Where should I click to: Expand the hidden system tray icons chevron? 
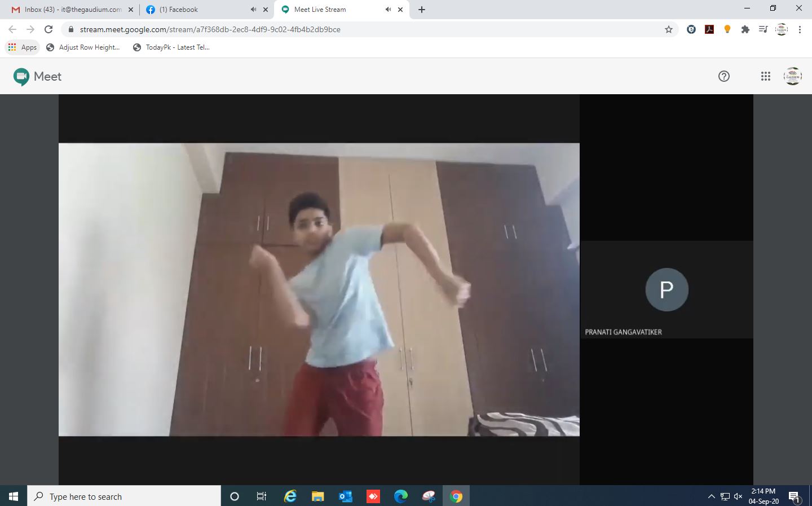tap(712, 496)
